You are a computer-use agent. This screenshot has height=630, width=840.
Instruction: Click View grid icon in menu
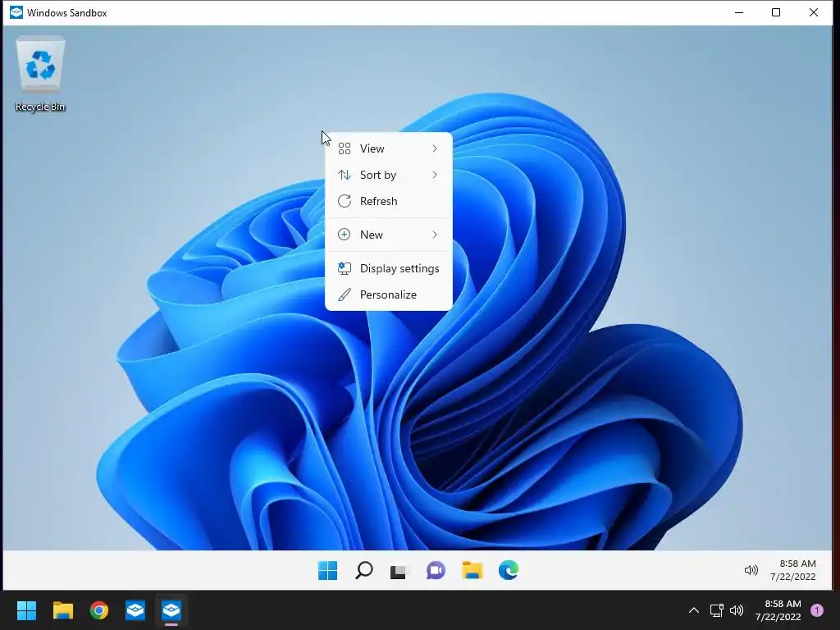tap(345, 148)
